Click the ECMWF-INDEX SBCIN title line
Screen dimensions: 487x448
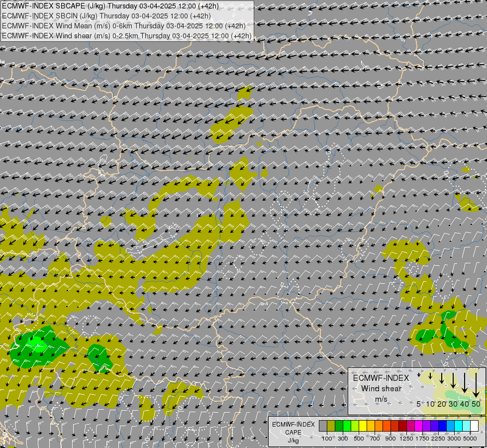pyautogui.click(x=106, y=16)
